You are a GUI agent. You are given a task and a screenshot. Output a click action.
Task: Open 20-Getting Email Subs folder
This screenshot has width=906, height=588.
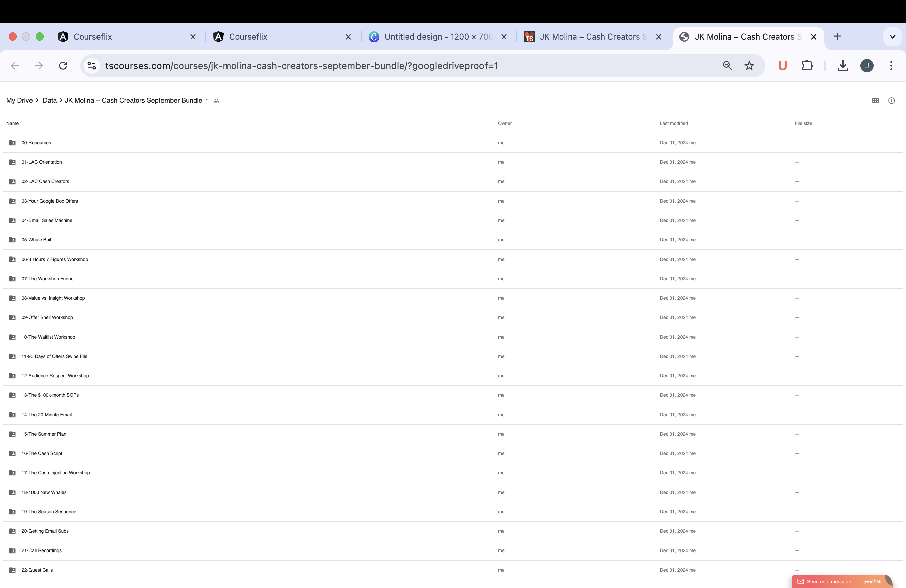pyautogui.click(x=453, y=531)
